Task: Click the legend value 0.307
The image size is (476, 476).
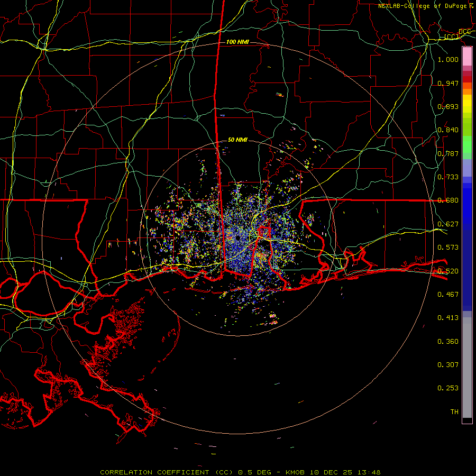Action: click(x=448, y=364)
